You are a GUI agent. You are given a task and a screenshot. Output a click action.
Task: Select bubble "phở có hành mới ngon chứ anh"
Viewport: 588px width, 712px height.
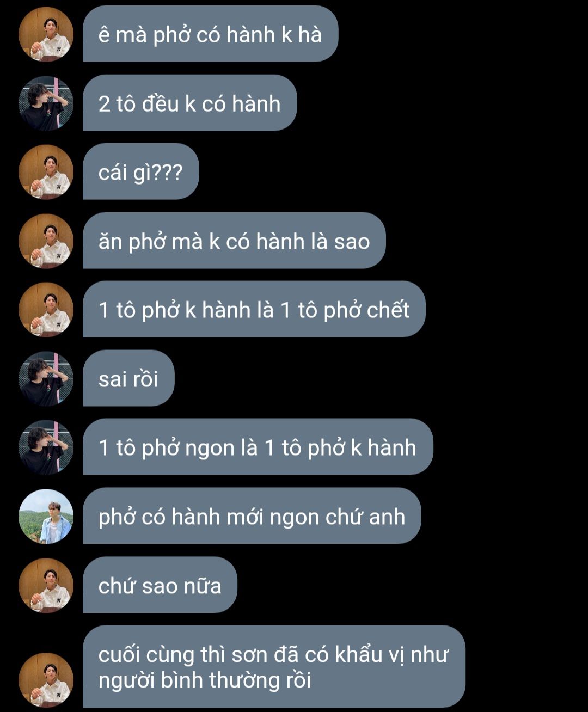coord(252,516)
